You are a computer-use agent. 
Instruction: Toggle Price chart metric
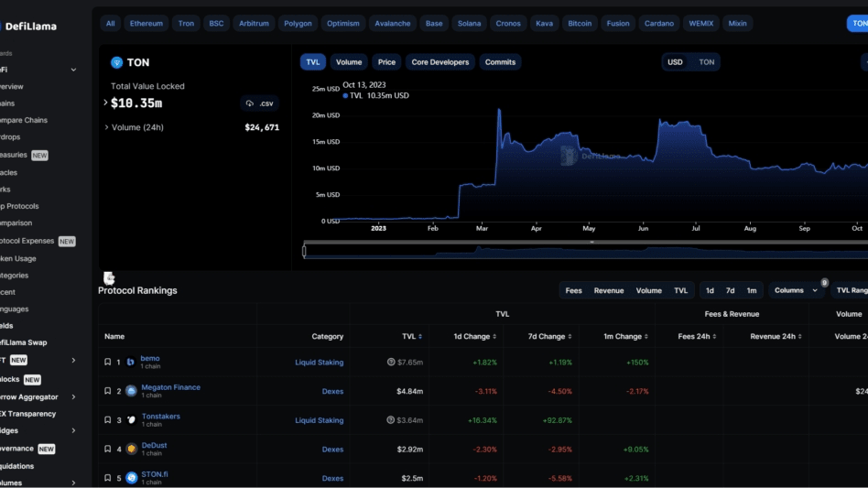coord(386,62)
